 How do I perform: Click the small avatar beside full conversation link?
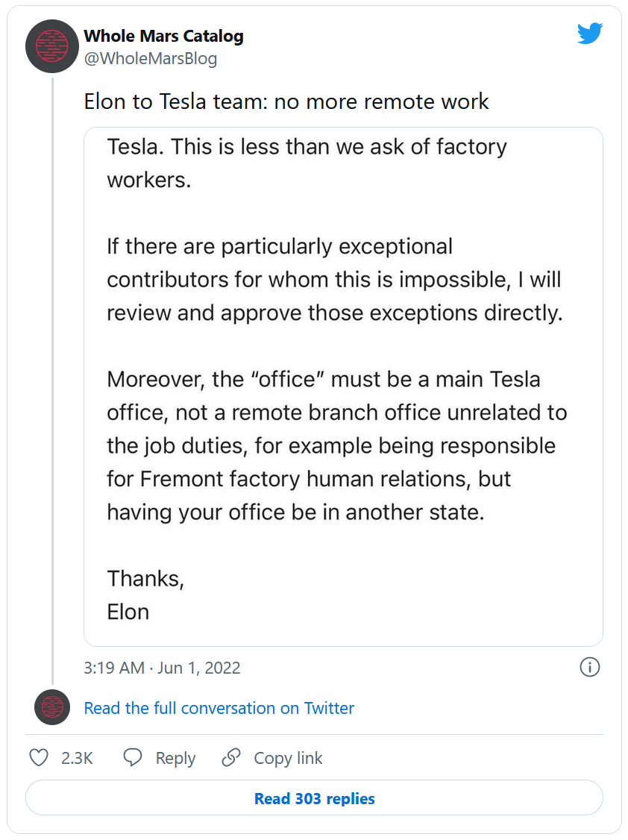(52, 707)
